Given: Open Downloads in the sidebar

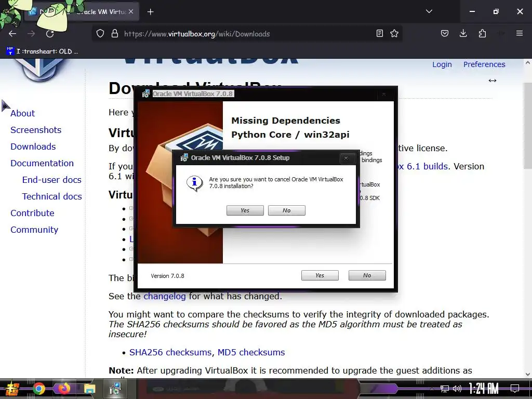Looking at the screenshot, I should tap(33, 147).
